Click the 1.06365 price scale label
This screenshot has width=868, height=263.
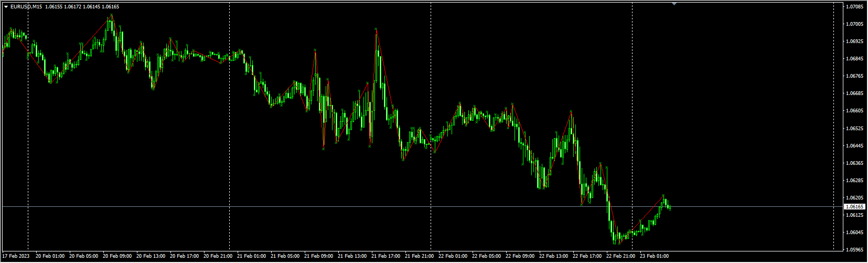[855, 163]
